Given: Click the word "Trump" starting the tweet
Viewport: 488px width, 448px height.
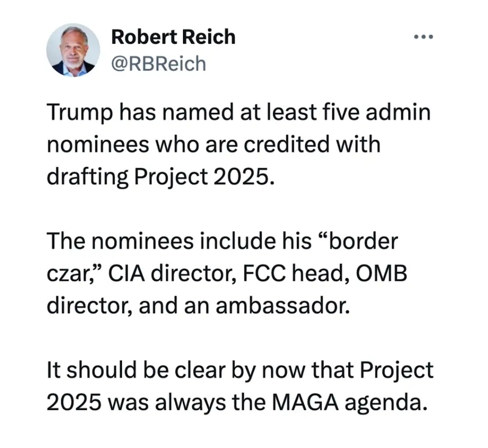Looking at the screenshot, I should click(x=80, y=113).
